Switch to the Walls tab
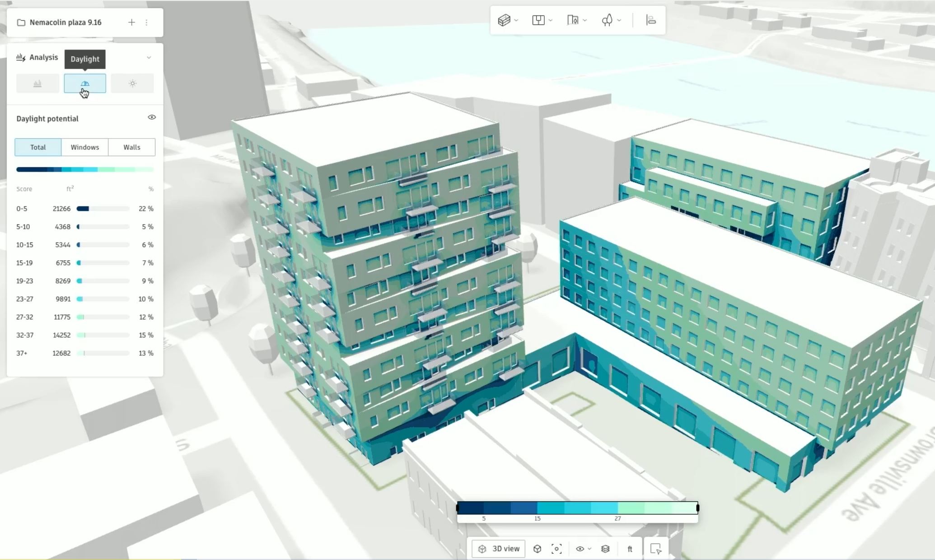This screenshot has height=560, width=935. [131, 147]
